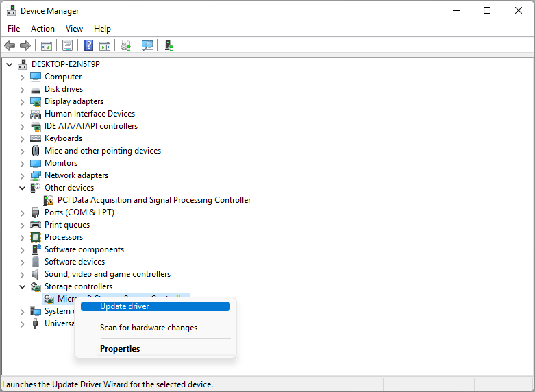Toggle the Show/Hide Console Tree toolbar icon

tap(47, 45)
